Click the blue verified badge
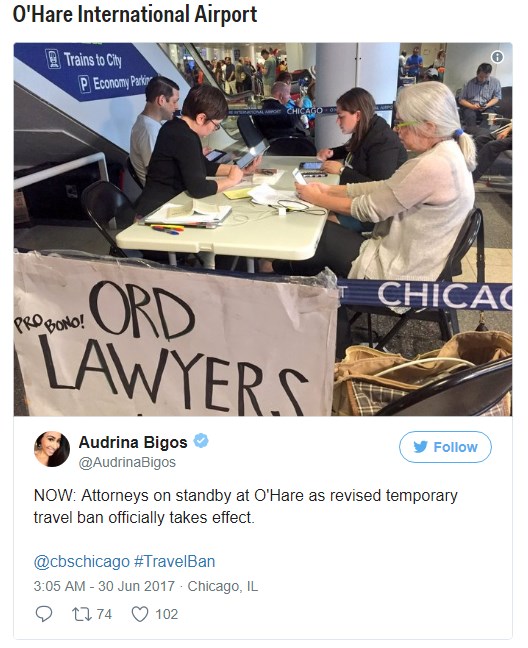Viewport: 528px width, 648px height. coord(201,441)
